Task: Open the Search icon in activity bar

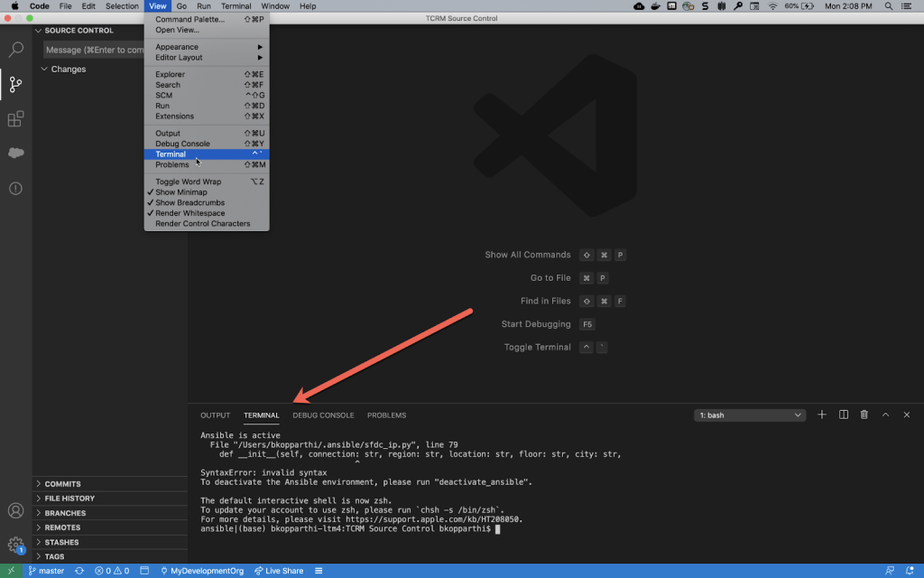Action: [x=15, y=50]
